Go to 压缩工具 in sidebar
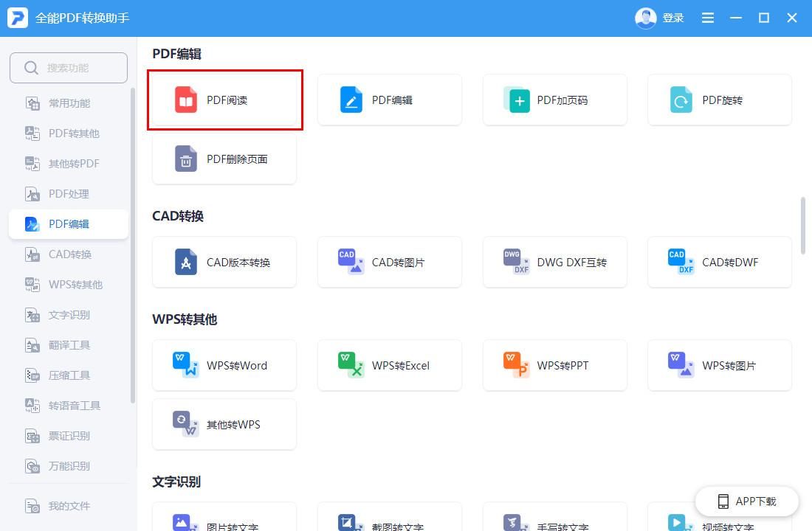This screenshot has width=812, height=531. [69, 375]
